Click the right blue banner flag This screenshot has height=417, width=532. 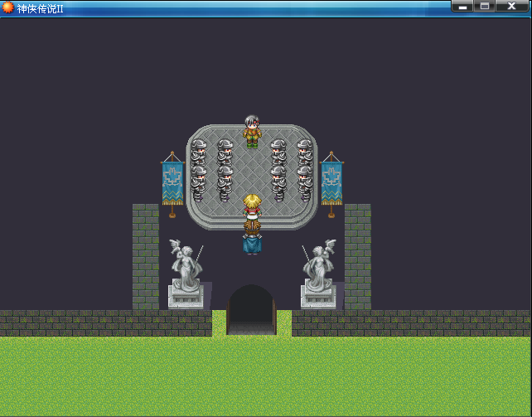point(331,184)
